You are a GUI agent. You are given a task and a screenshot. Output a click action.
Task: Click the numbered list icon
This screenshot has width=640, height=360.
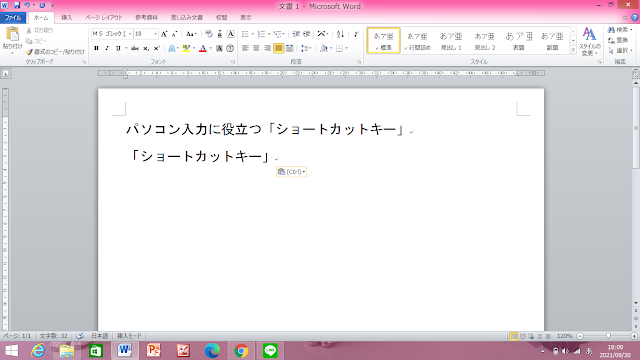point(261,34)
